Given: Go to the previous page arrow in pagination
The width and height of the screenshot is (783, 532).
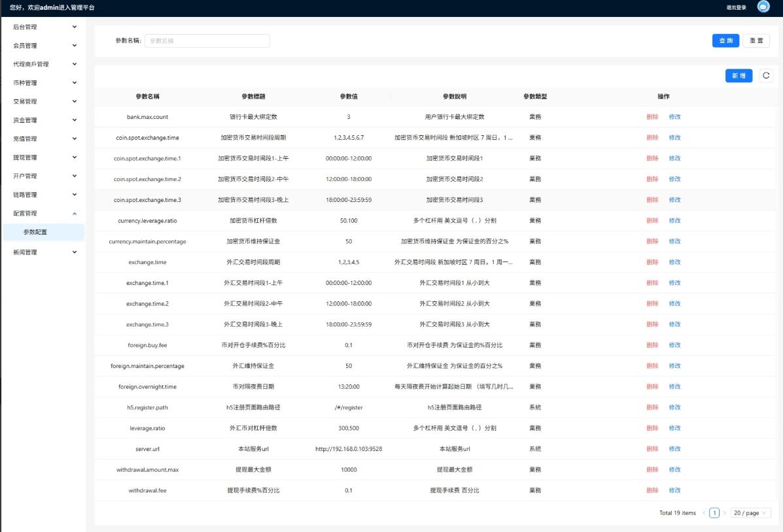Looking at the screenshot, I should 704,513.
